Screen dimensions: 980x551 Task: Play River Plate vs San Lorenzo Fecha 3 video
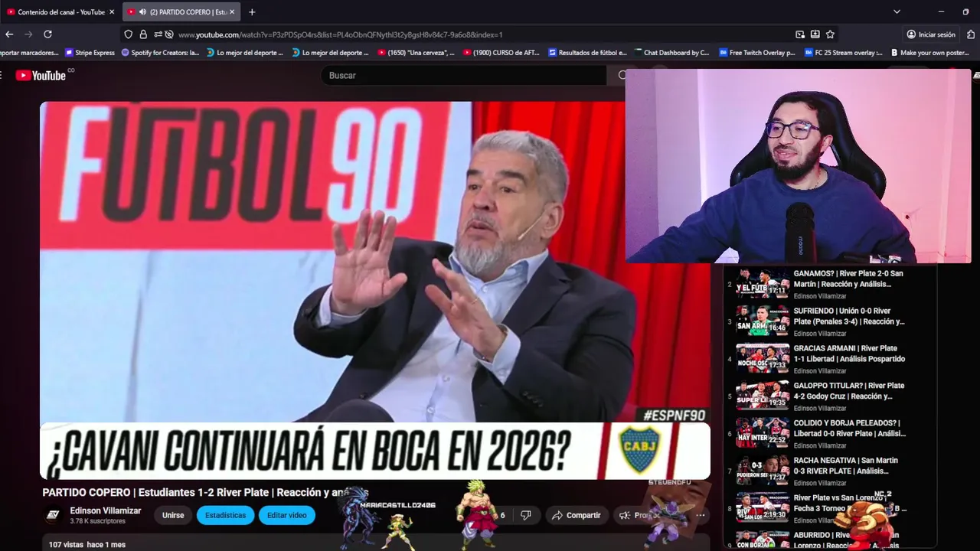coord(763,508)
